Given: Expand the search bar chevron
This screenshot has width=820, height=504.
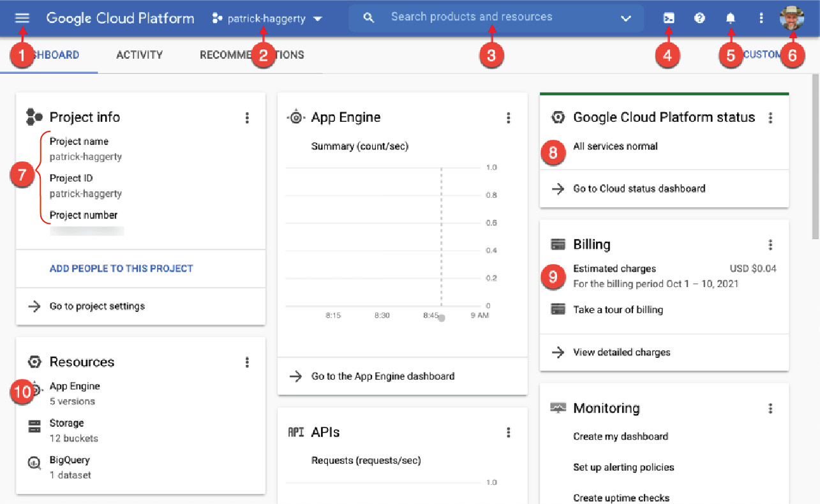Looking at the screenshot, I should point(626,19).
